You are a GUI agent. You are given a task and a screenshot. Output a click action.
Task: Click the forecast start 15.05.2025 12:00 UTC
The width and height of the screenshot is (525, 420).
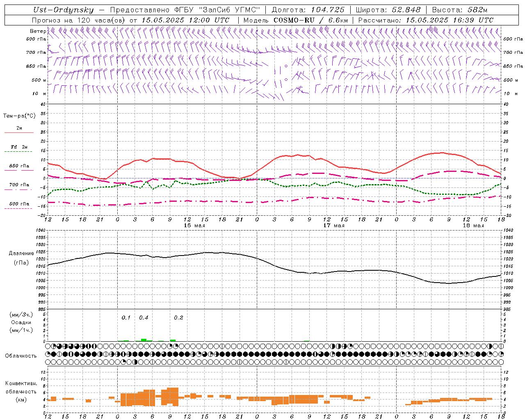pyautogui.click(x=185, y=20)
